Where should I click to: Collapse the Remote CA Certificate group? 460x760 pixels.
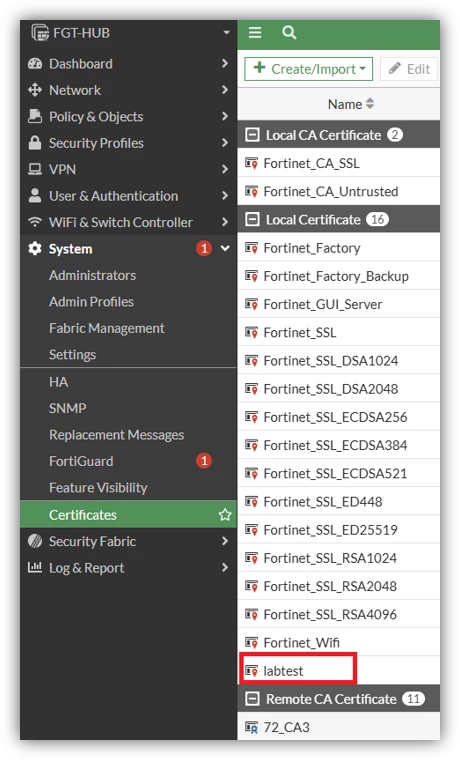click(252, 699)
